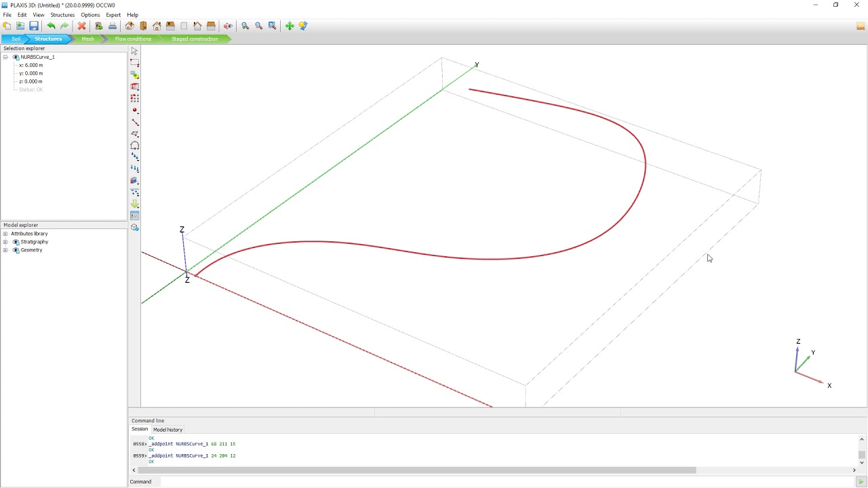Expand the Stratigraphy node
This screenshot has height=488, width=868.
[5, 242]
